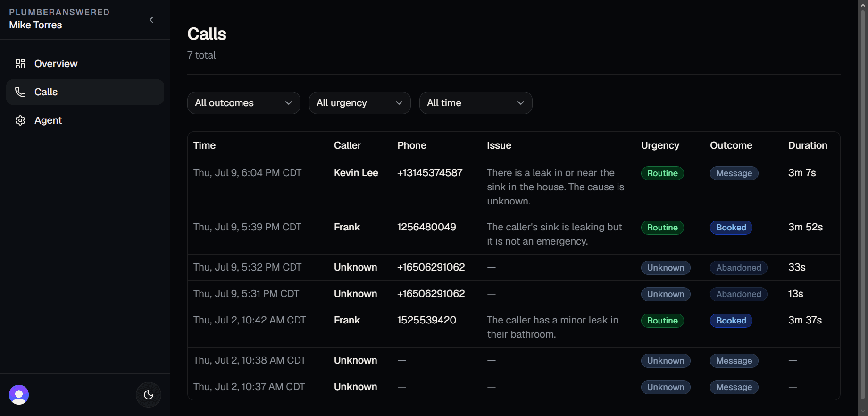Open the All urgency filter

click(360, 103)
